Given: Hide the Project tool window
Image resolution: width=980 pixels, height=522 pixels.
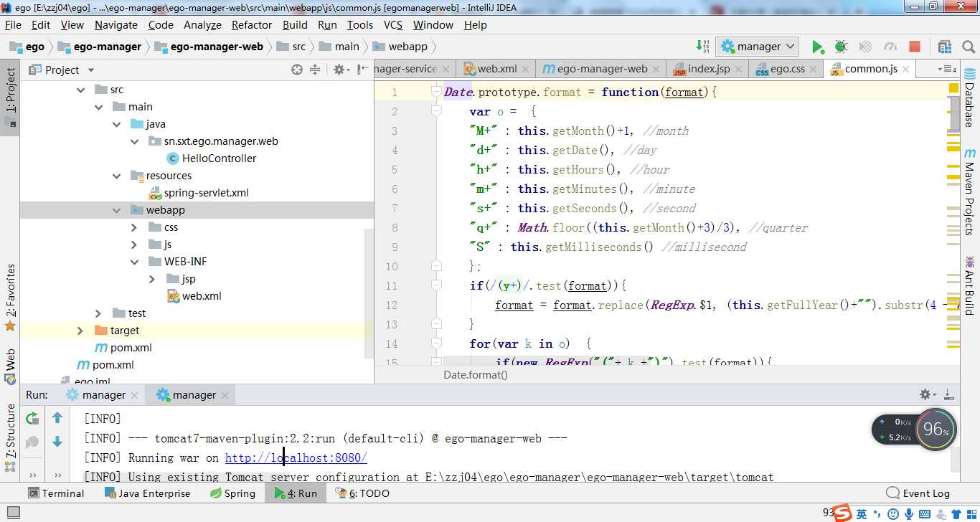Looking at the screenshot, I should [x=362, y=70].
